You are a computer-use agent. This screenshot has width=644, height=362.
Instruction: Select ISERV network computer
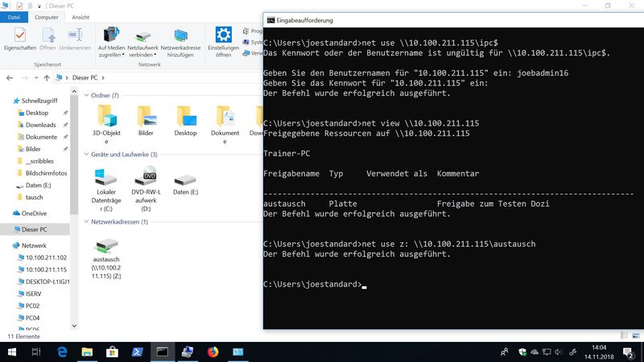pyautogui.click(x=33, y=294)
